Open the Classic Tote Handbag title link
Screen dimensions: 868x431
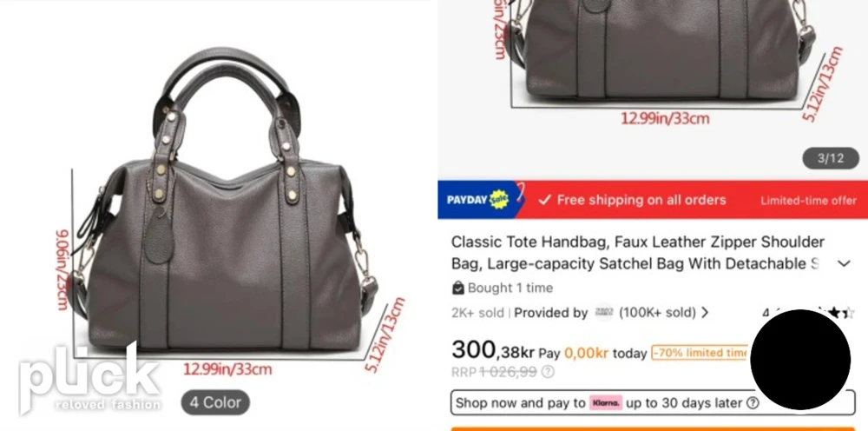(x=638, y=253)
